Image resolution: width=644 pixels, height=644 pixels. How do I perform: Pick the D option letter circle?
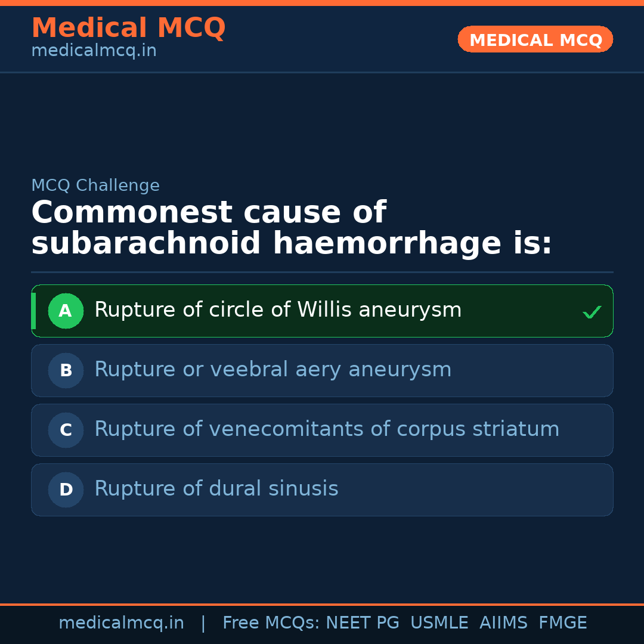pyautogui.click(x=66, y=490)
